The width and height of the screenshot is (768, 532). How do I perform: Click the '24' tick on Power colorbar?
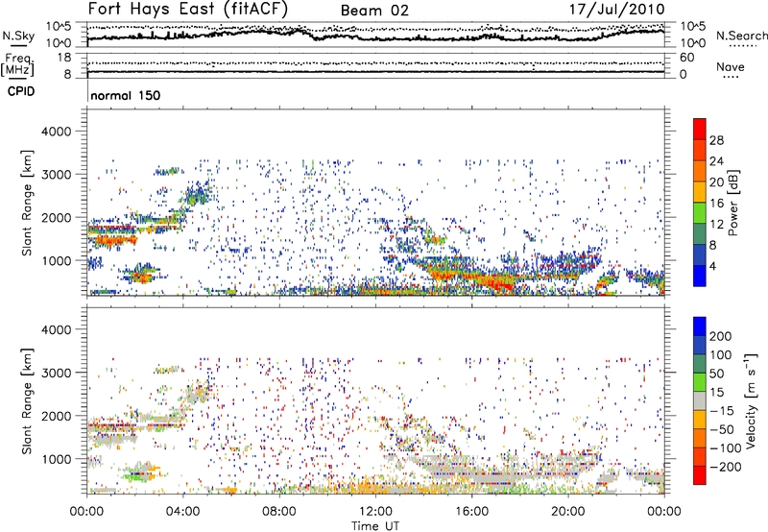716,161
